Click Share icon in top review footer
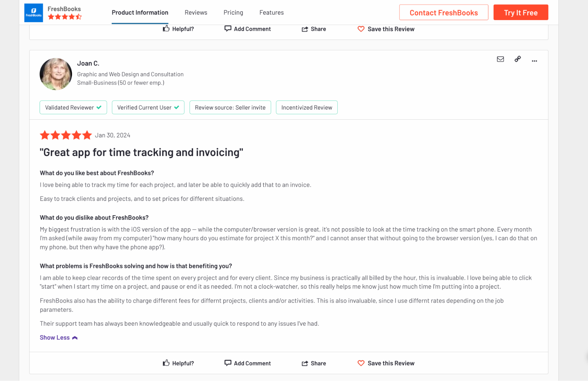 click(305, 29)
